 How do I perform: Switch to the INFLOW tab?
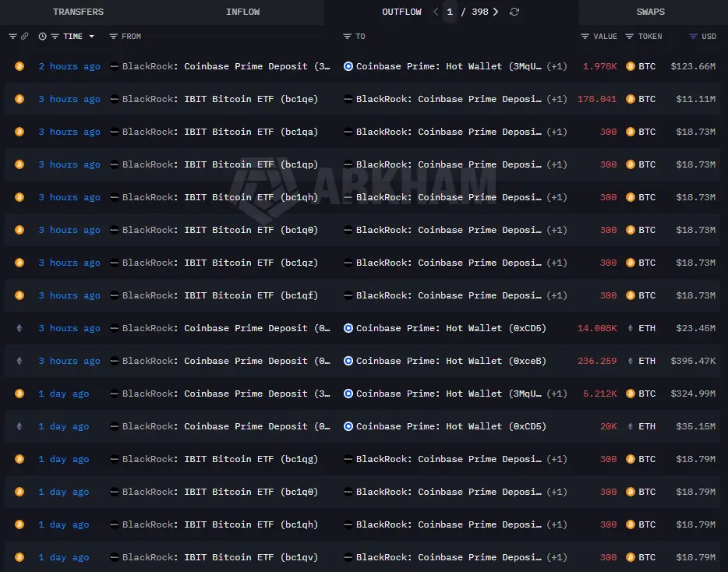(243, 12)
